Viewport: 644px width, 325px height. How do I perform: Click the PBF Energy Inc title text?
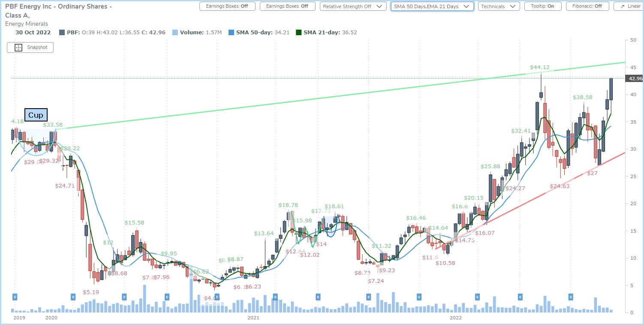[x=59, y=11]
